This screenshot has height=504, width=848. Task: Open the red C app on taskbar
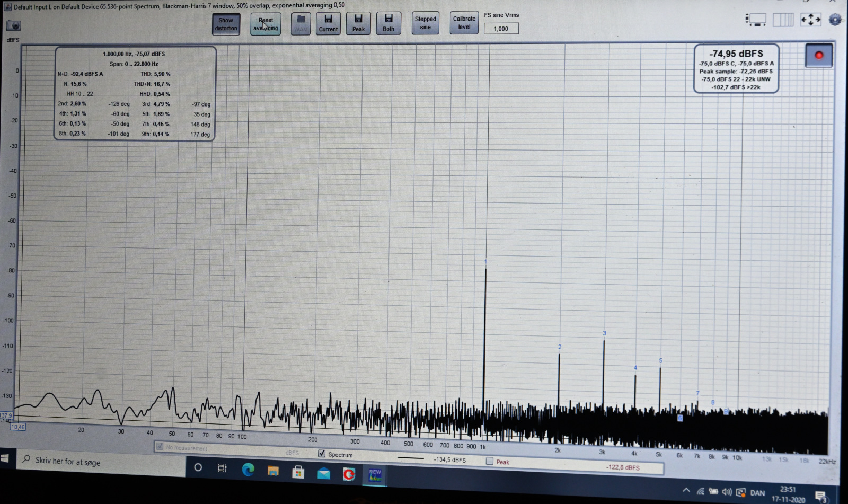coord(349,474)
